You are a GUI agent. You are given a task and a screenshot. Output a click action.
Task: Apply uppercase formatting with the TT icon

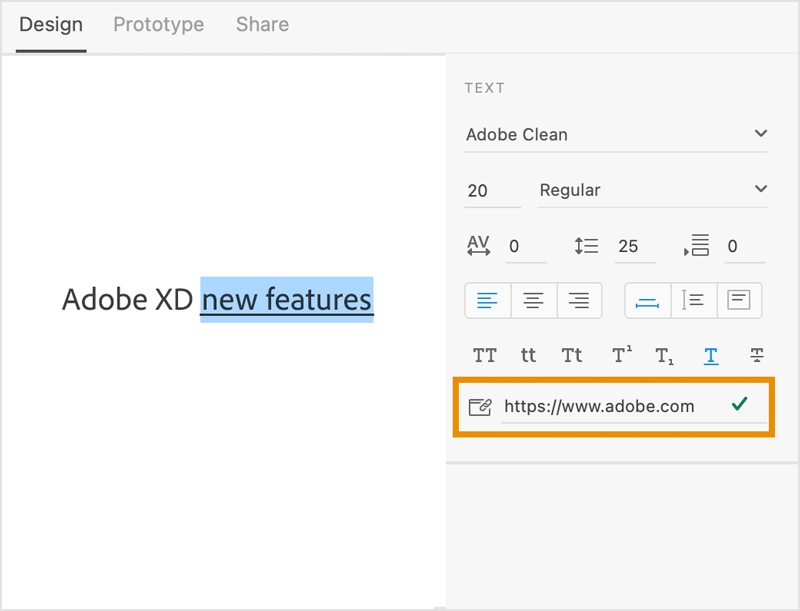click(x=485, y=355)
